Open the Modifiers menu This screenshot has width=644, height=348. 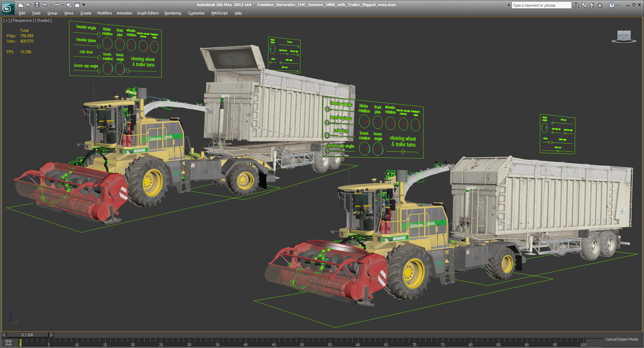click(x=104, y=13)
